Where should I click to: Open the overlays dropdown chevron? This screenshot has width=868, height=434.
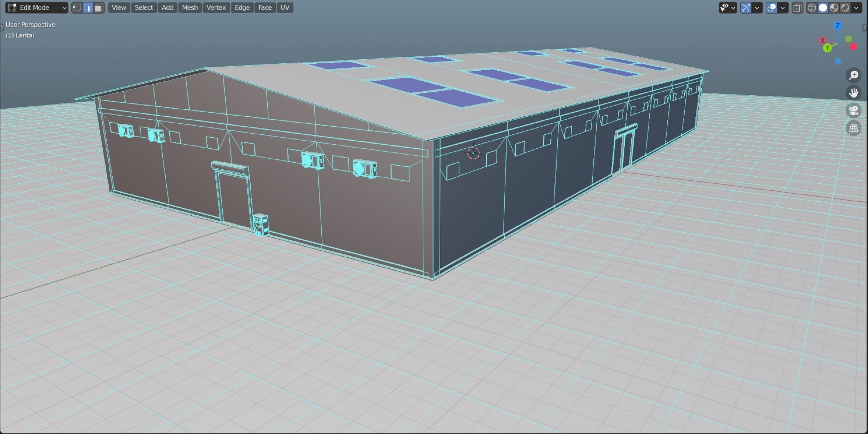[x=783, y=7]
